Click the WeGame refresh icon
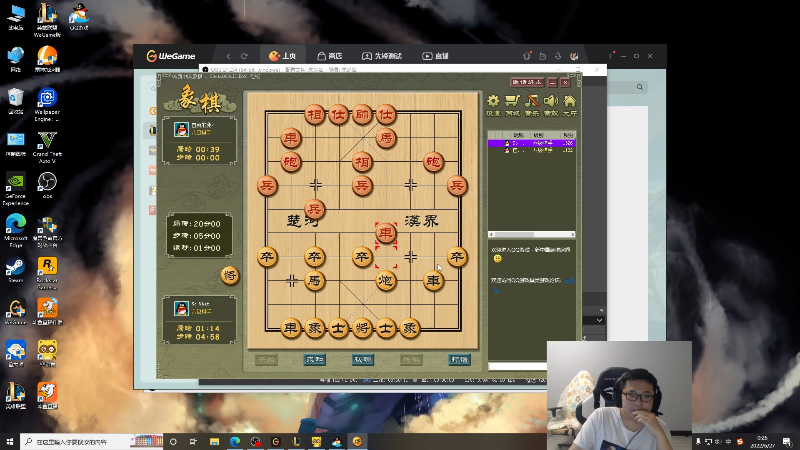Screen dimensions: 800x450 click(244, 56)
